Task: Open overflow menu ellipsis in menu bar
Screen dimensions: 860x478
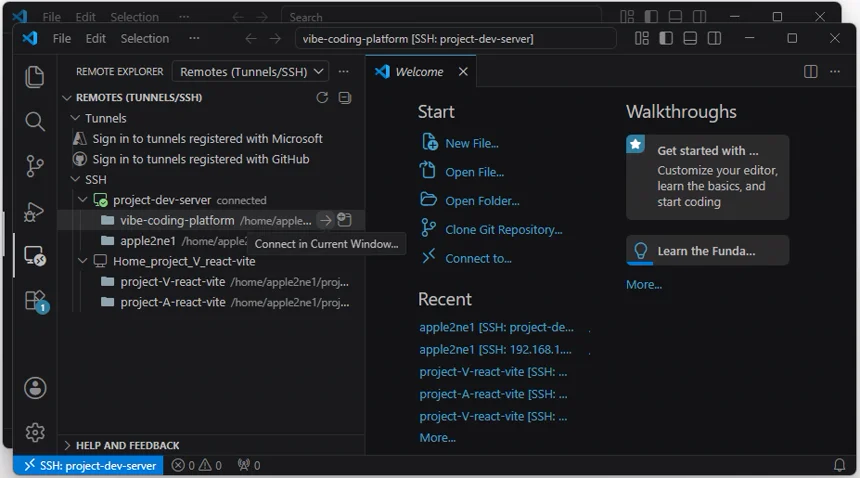Action: pos(194,38)
